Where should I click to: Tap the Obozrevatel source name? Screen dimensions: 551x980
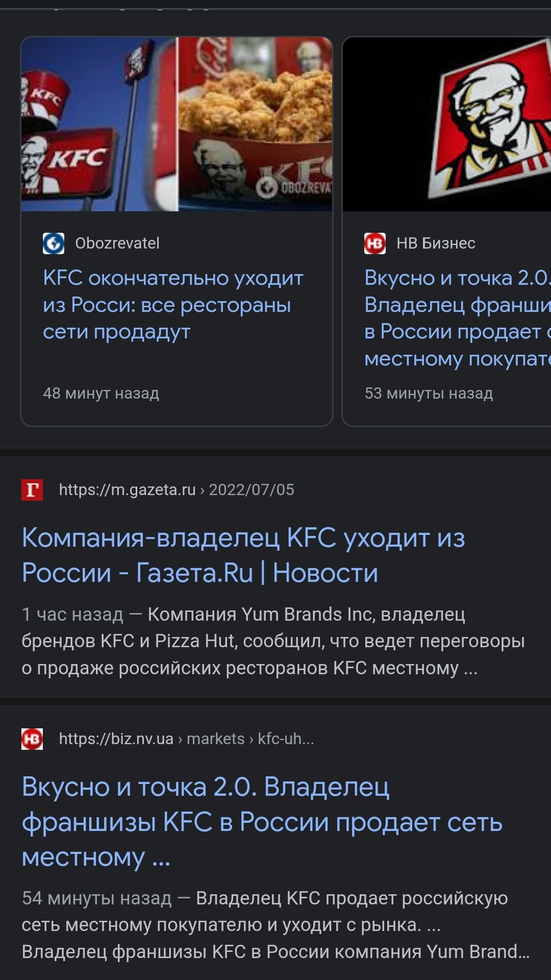117,243
